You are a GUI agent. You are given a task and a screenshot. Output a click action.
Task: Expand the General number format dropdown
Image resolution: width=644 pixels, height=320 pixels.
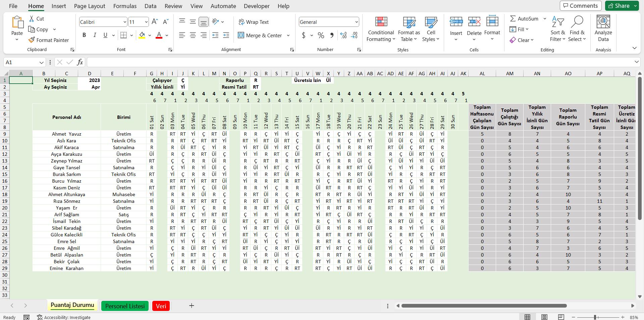pyautogui.click(x=356, y=22)
